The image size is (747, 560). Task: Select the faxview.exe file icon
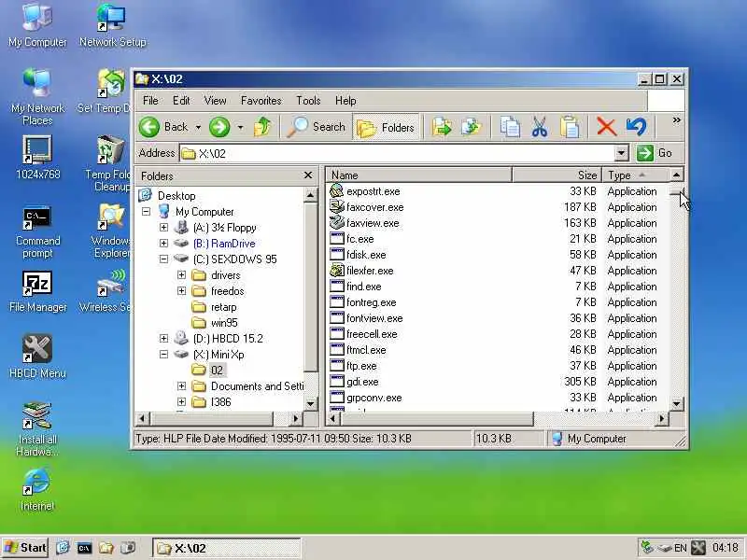pyautogui.click(x=337, y=222)
